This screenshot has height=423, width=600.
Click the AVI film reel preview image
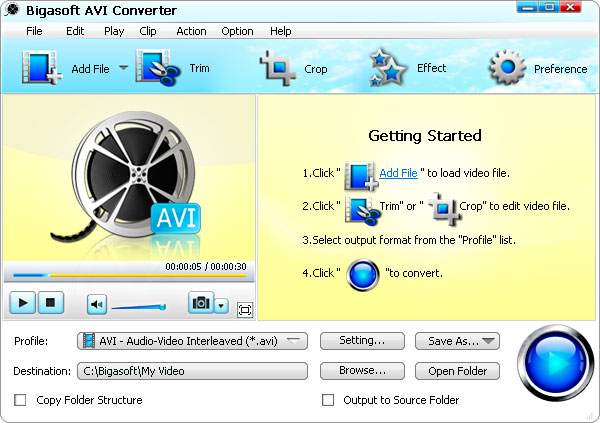130,180
